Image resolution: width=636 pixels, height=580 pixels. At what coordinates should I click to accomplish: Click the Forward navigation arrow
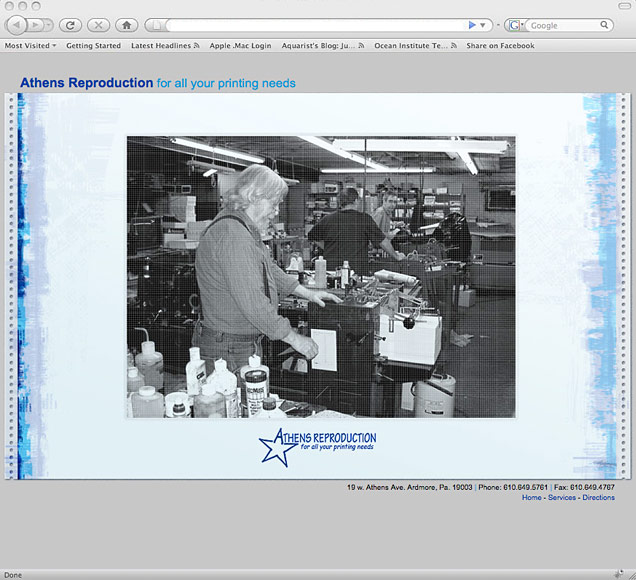coord(37,25)
